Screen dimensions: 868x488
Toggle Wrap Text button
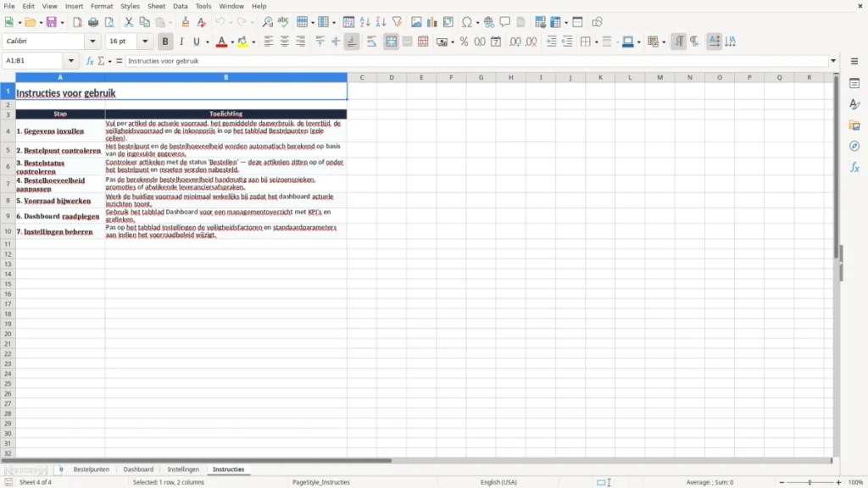pyautogui.click(x=371, y=42)
